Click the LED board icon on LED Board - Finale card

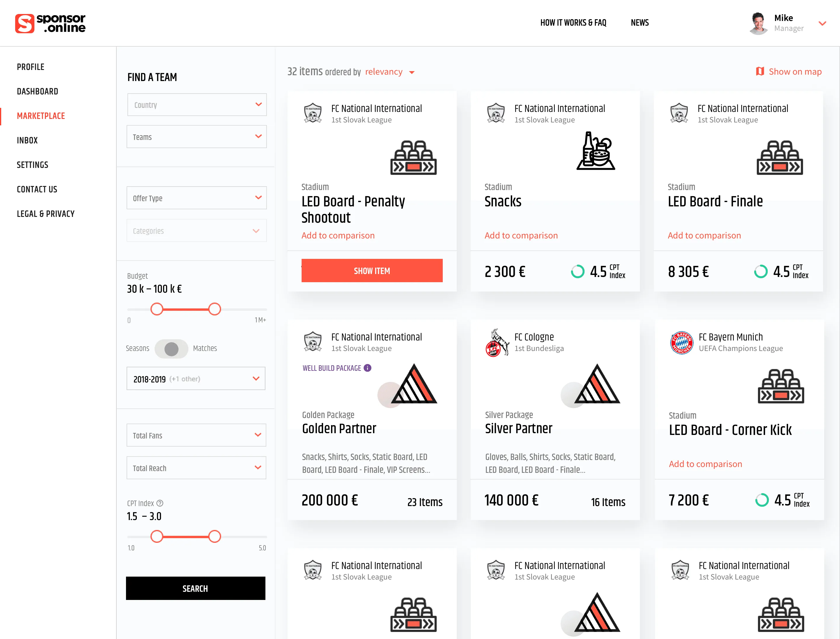coord(780,157)
